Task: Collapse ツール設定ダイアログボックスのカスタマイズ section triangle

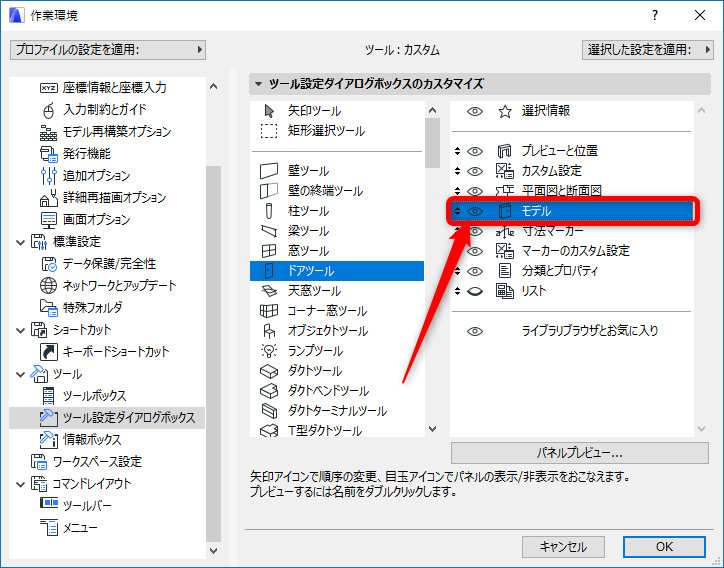Action: click(259, 84)
